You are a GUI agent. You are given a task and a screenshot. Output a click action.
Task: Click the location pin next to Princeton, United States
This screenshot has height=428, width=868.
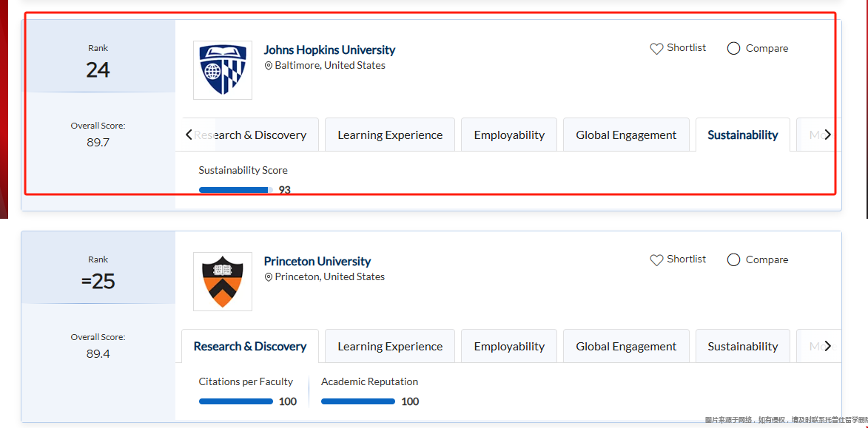click(269, 277)
